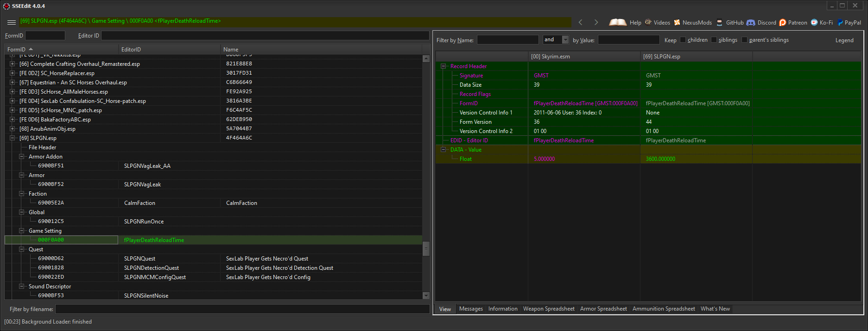Open Discord icon link
868x331 pixels.
(x=751, y=22)
